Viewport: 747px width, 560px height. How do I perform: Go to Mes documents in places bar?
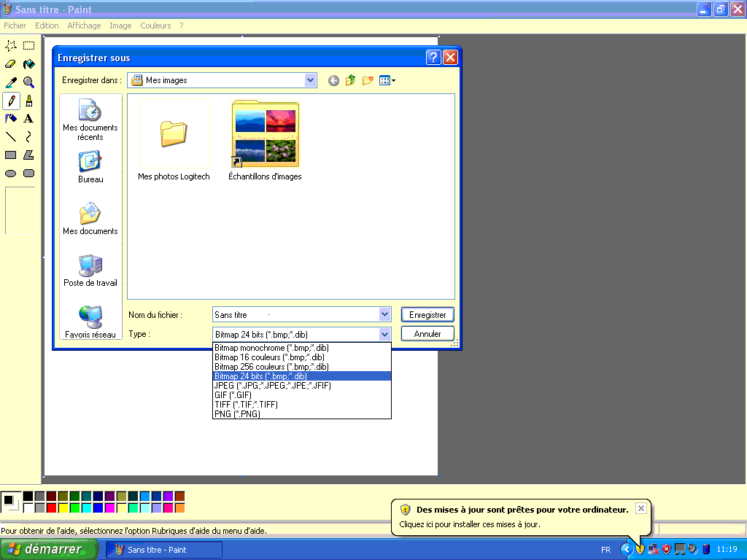pyautogui.click(x=90, y=219)
